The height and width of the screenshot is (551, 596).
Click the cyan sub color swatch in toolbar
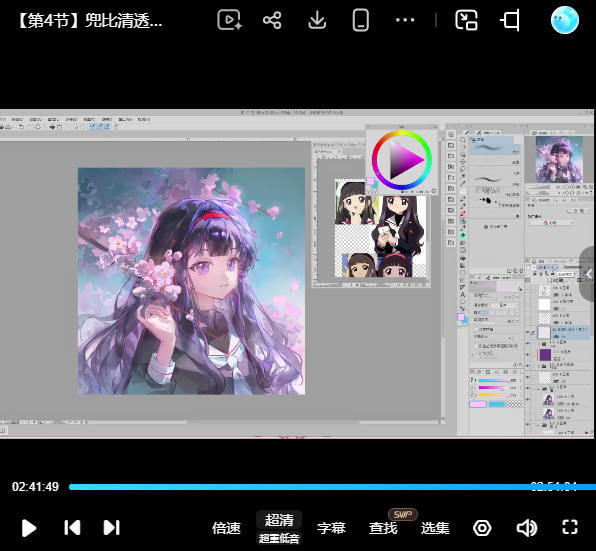pos(466,321)
